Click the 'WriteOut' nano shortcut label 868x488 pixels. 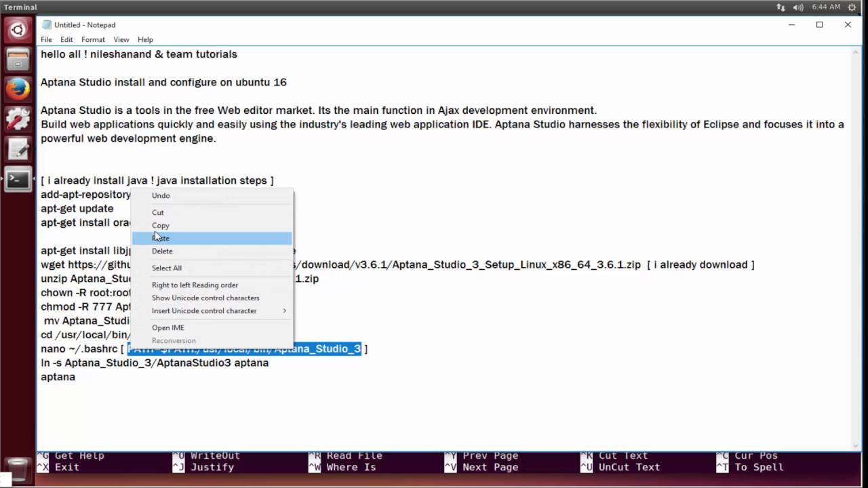tap(215, 455)
